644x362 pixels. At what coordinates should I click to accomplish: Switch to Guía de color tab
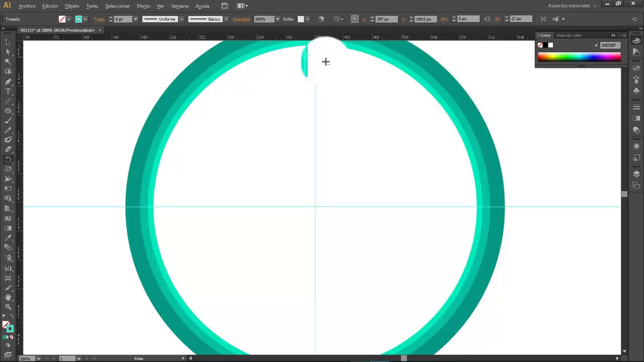click(569, 35)
